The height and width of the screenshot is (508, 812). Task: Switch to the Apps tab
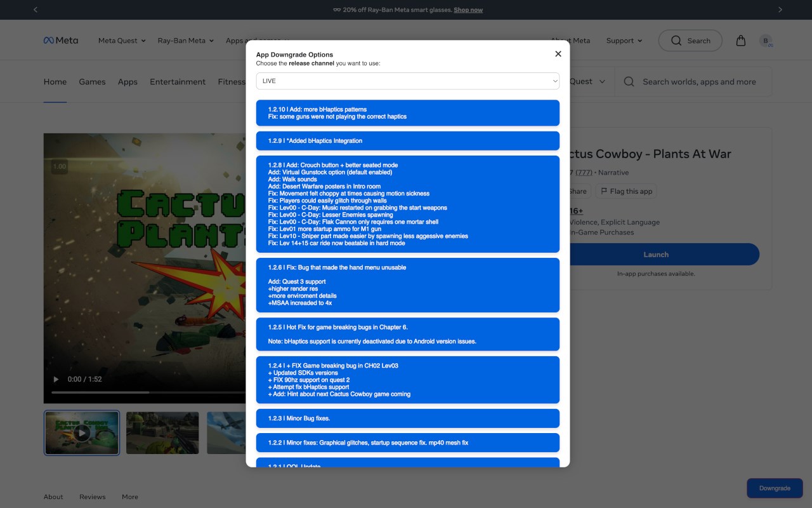pyautogui.click(x=128, y=82)
